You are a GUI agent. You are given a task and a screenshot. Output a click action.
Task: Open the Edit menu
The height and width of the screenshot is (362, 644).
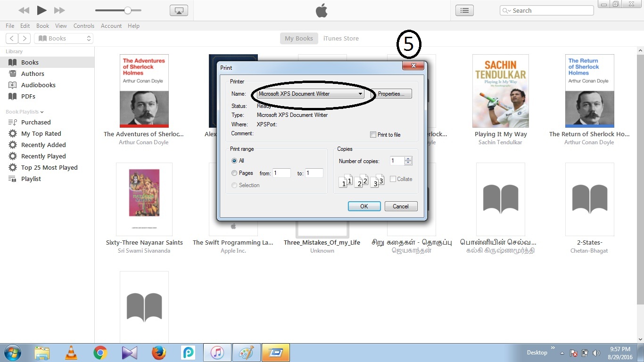click(25, 26)
